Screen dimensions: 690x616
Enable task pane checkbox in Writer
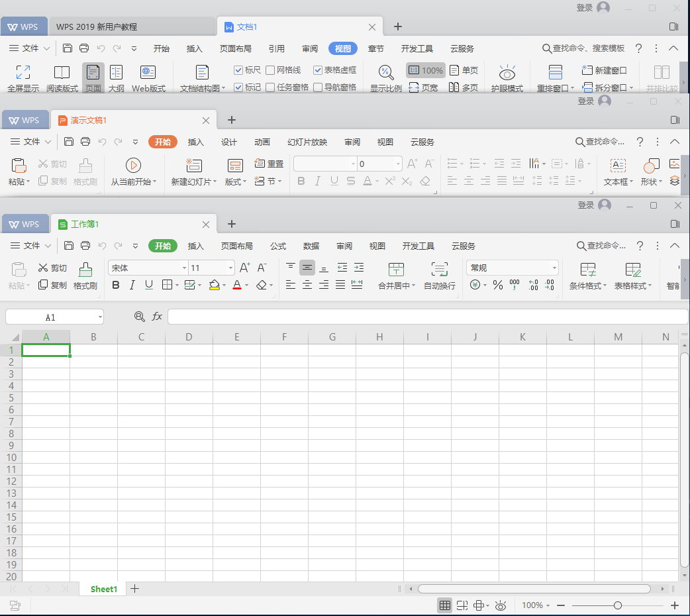pos(271,87)
